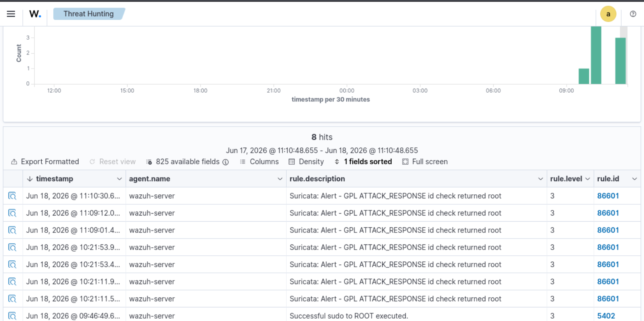This screenshot has width=644, height=321.
Task: Open rule 86601 link in 11:09:12 row
Action: click(x=608, y=213)
